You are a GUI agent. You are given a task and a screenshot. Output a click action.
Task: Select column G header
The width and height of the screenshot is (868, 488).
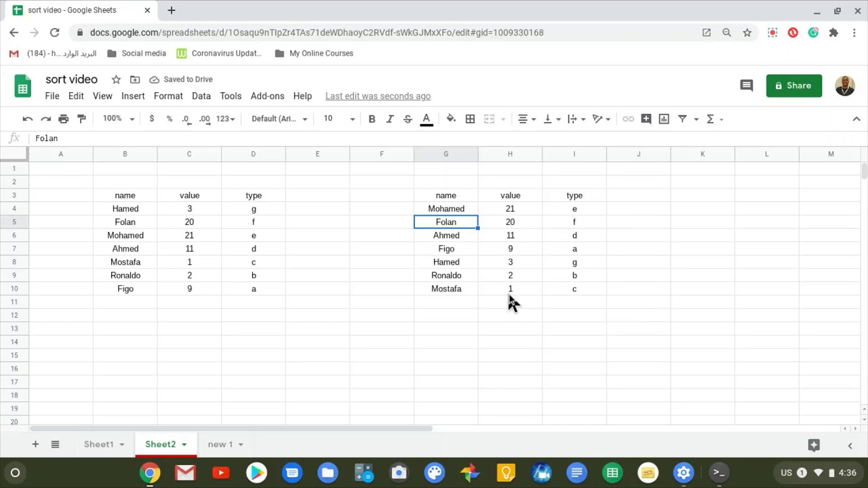[x=446, y=154]
